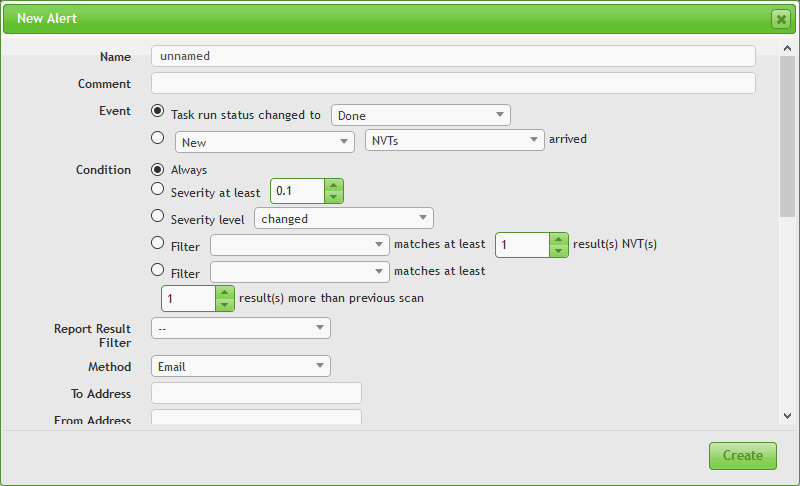
Task: Open the Done status dropdown
Action: (420, 115)
